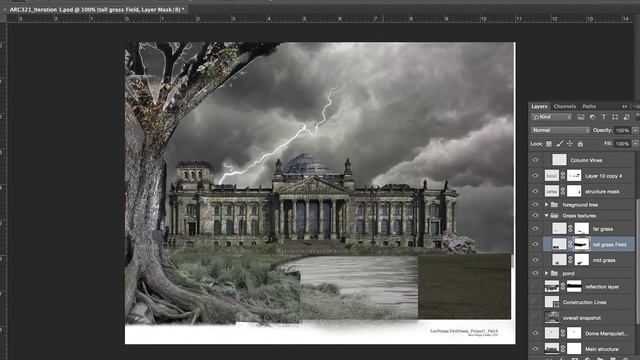The height and width of the screenshot is (360, 640).
Task: Hide the mid grass layer
Action: tap(536, 260)
